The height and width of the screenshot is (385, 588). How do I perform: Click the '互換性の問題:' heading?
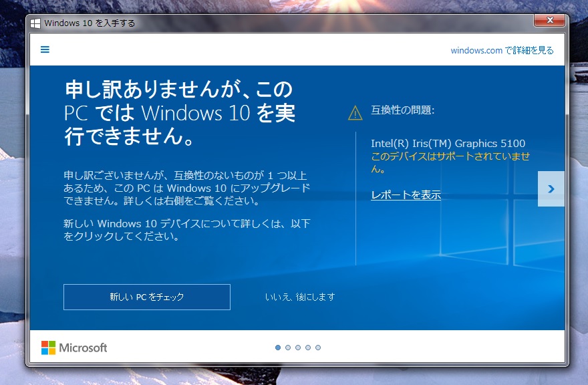coord(403,110)
